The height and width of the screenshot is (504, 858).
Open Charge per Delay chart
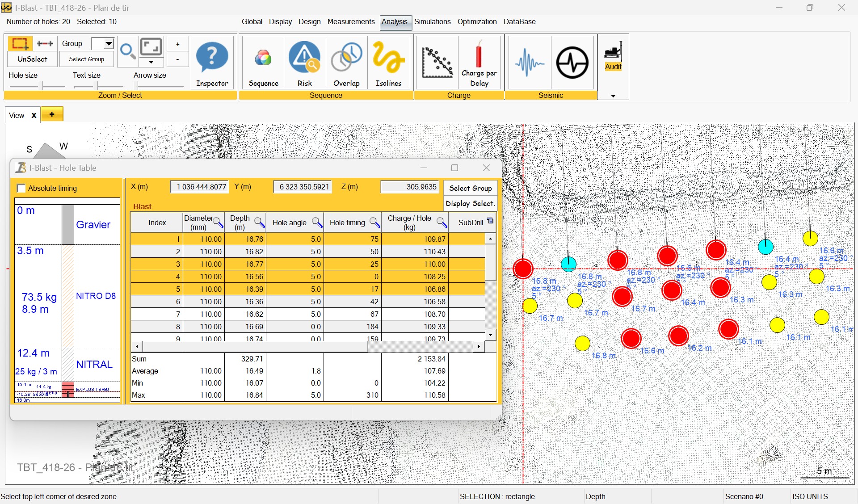click(479, 63)
